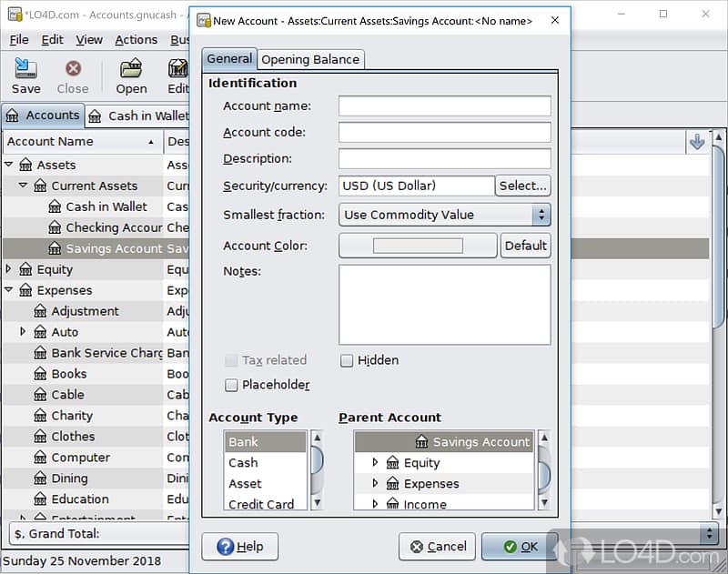Open the Smallest fraction dropdown

[444, 215]
